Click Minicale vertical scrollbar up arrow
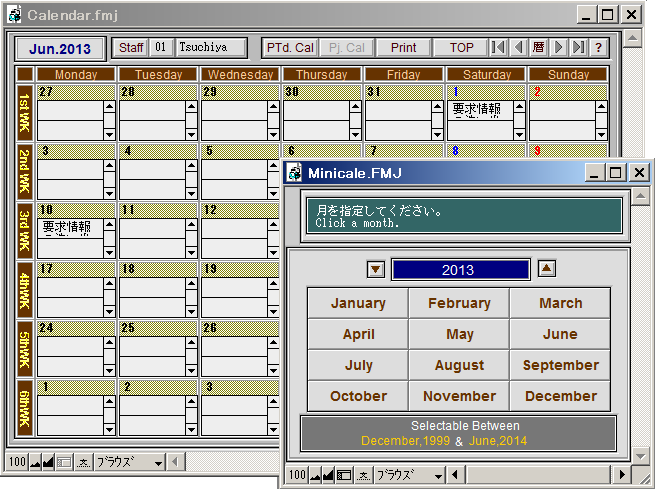The image size is (655, 489). tap(640, 196)
